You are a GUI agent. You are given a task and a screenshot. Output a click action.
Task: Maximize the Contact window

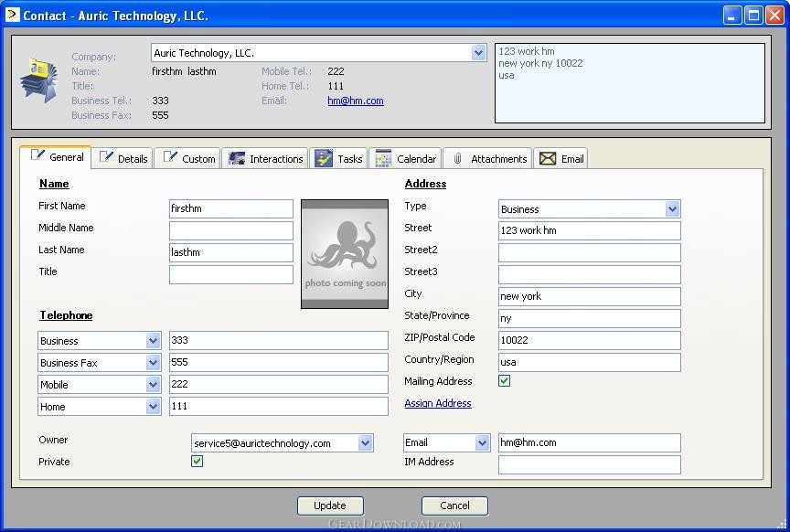pyautogui.click(x=753, y=16)
